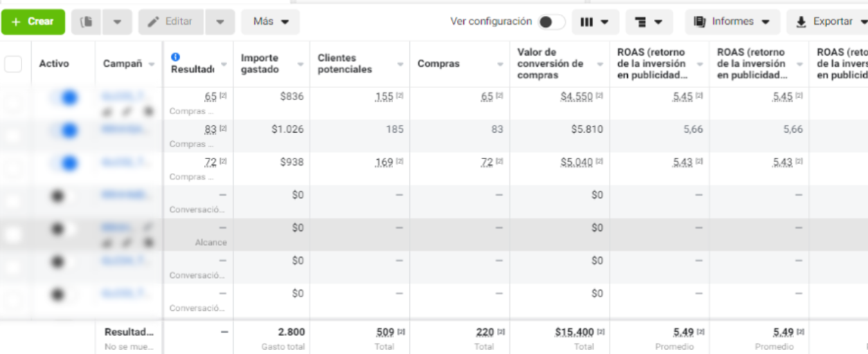Click the blue info icon above Resultados

pos(175,57)
